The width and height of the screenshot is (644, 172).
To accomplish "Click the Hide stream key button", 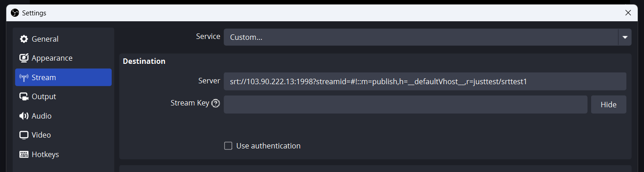I will [608, 105].
